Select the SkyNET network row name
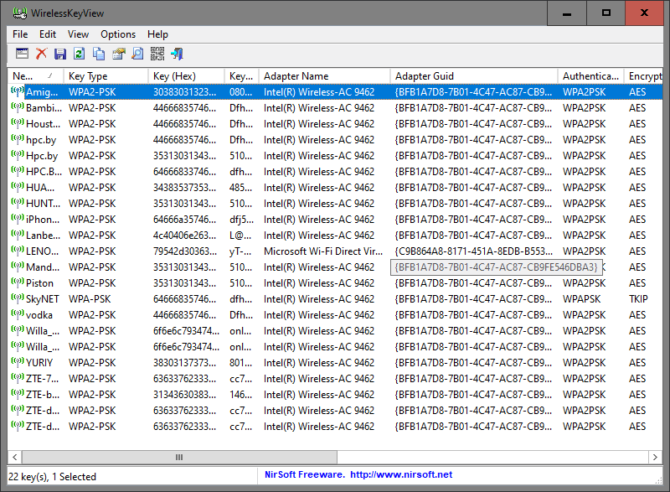The width and height of the screenshot is (670, 492). [x=42, y=299]
